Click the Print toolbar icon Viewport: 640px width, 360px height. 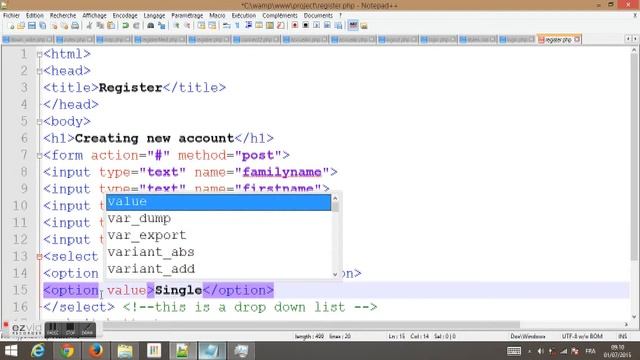(76, 26)
